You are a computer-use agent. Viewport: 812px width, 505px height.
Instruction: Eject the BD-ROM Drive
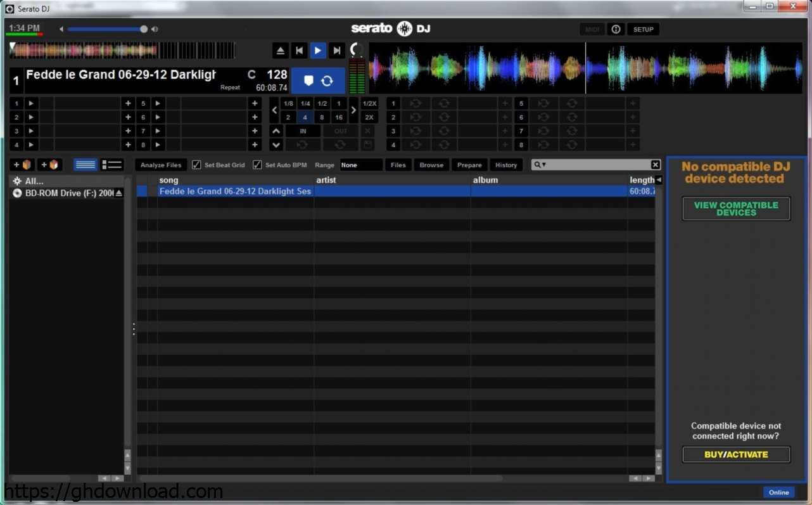tap(119, 193)
